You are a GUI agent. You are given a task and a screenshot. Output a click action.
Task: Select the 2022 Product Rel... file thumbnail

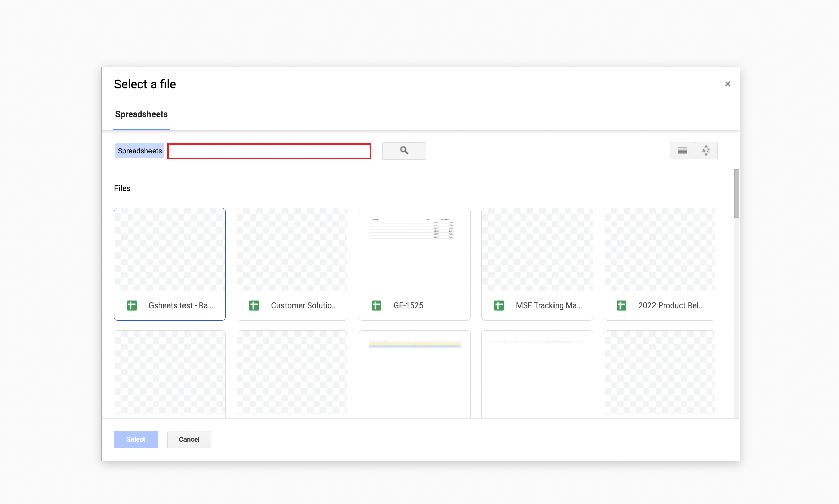(x=659, y=264)
